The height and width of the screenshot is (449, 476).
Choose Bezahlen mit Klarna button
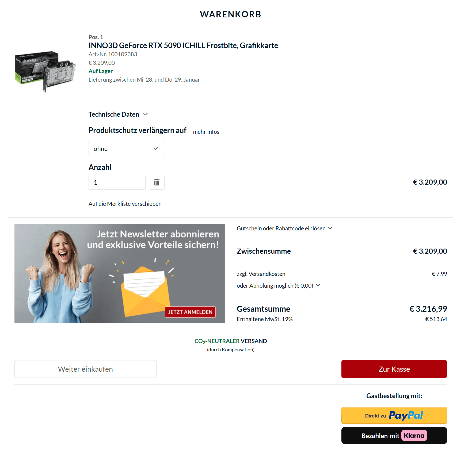coord(394,436)
